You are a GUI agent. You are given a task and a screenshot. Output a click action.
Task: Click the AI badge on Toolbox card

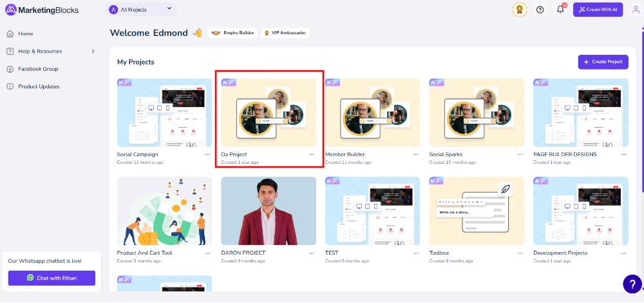pyautogui.click(x=437, y=181)
